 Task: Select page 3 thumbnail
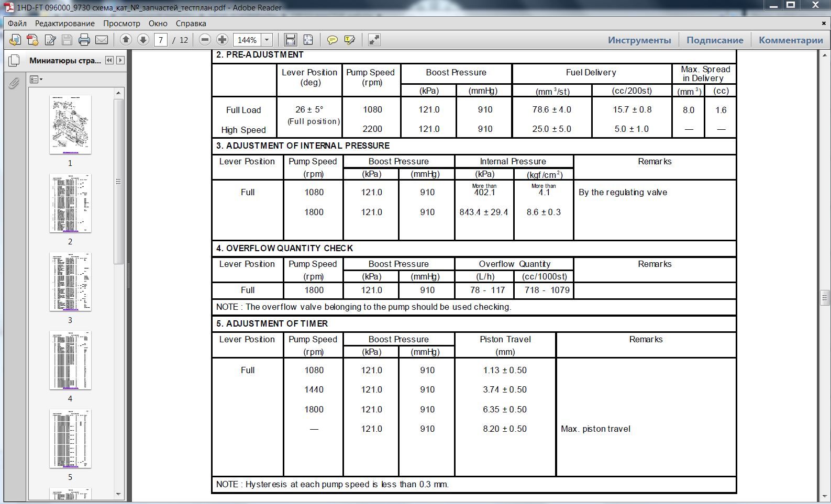(70, 282)
